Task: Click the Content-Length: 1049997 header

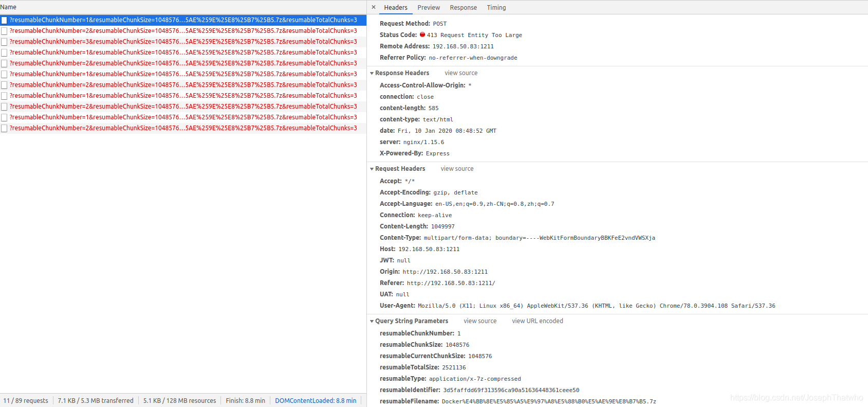Action: (417, 226)
